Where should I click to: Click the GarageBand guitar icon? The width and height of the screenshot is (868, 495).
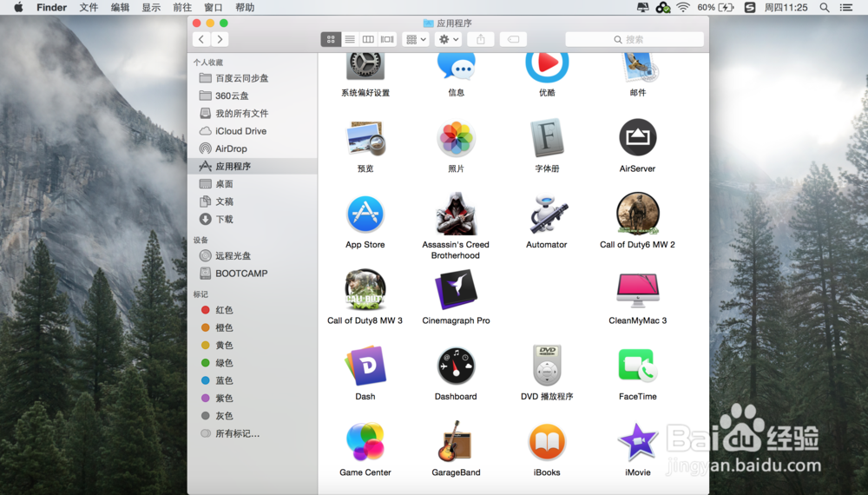457,441
